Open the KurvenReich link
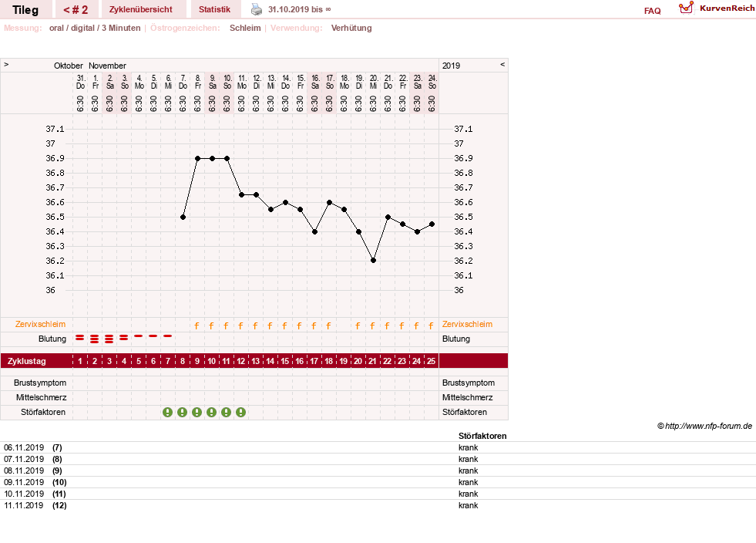This screenshot has height=543, width=756. click(x=727, y=8)
